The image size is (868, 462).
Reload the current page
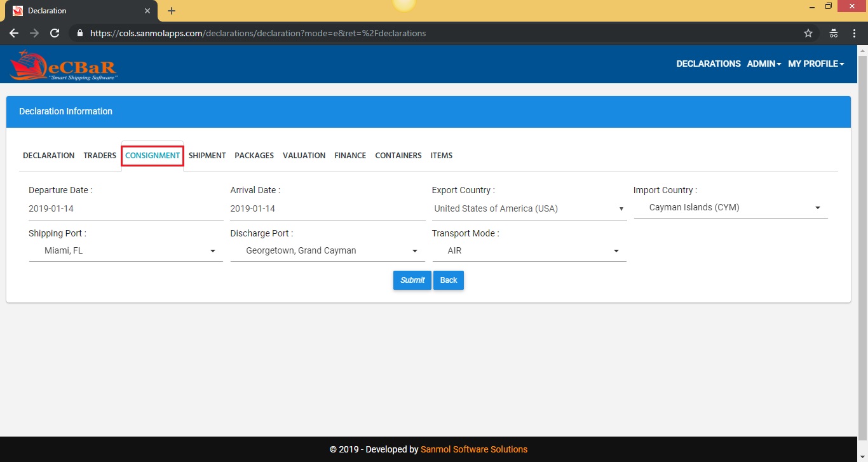pyautogui.click(x=55, y=33)
